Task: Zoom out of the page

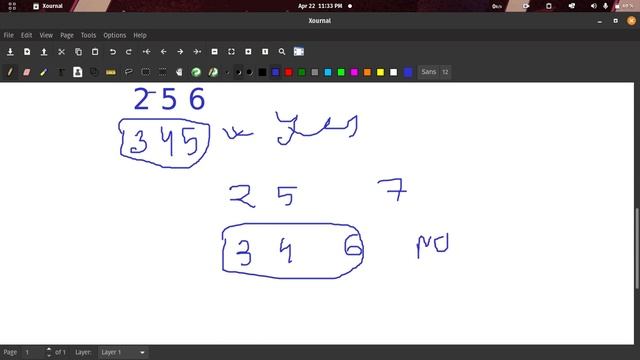Action: (214, 52)
